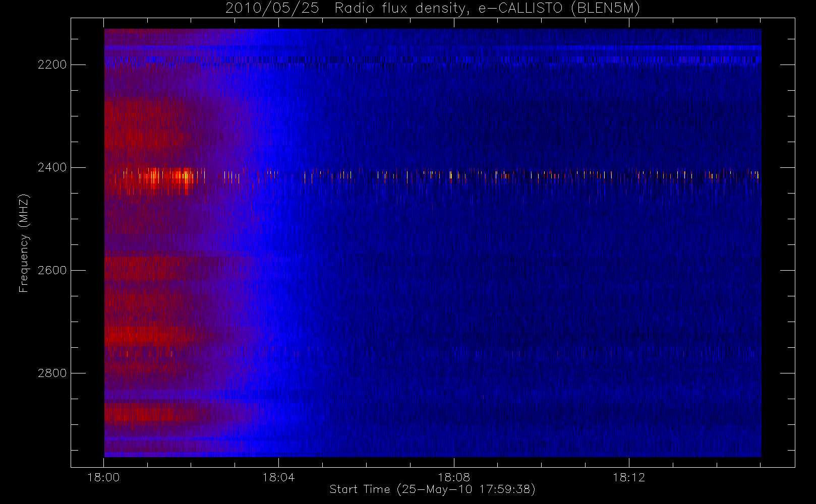
Task: Click the 'Start Time (25-May-10 17:59:38)' label
Action: click(x=433, y=489)
